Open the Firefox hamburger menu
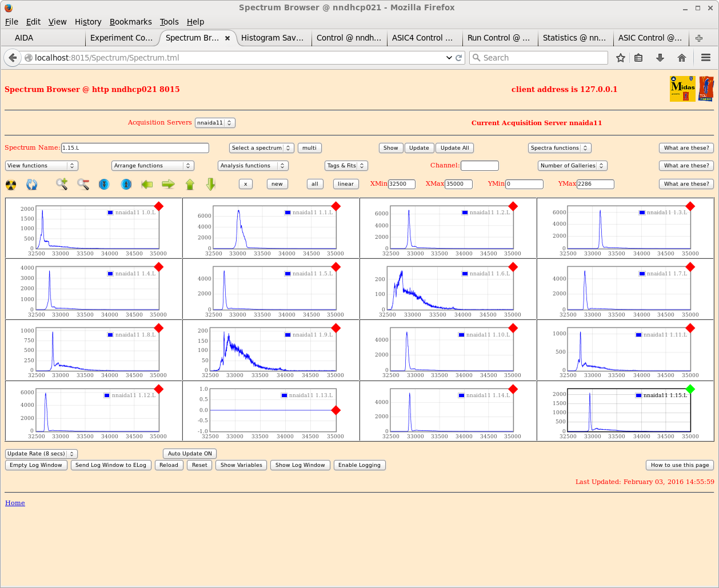The image size is (719, 588). tap(706, 58)
